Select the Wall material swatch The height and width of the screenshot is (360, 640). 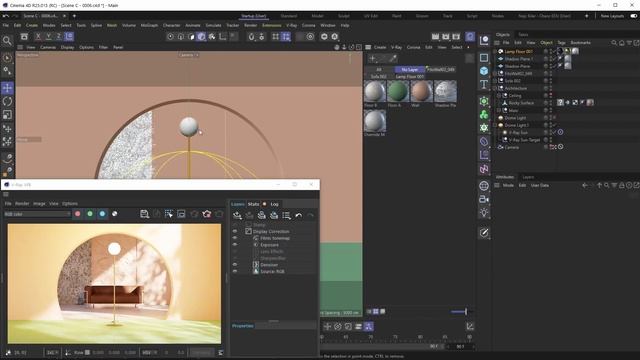(421, 91)
